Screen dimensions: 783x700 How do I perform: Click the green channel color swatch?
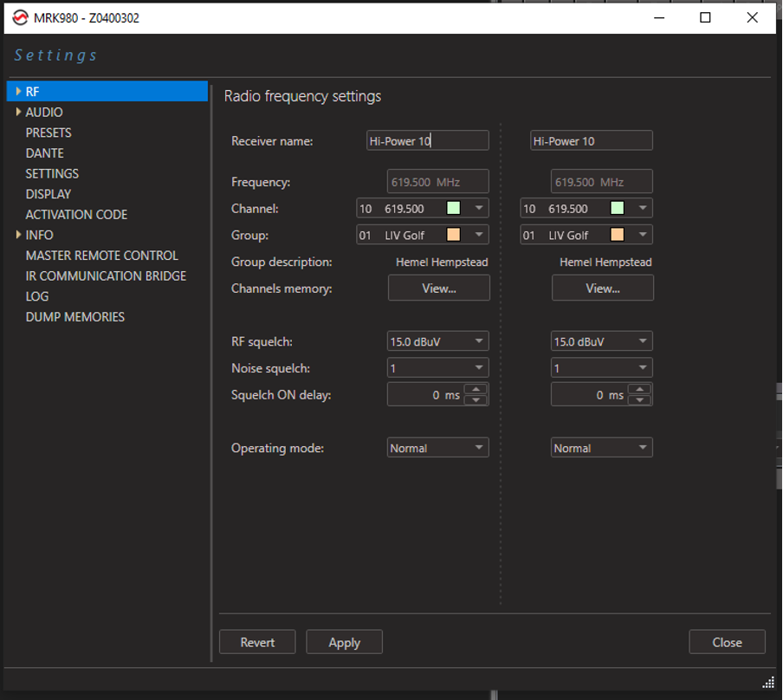[x=454, y=208]
